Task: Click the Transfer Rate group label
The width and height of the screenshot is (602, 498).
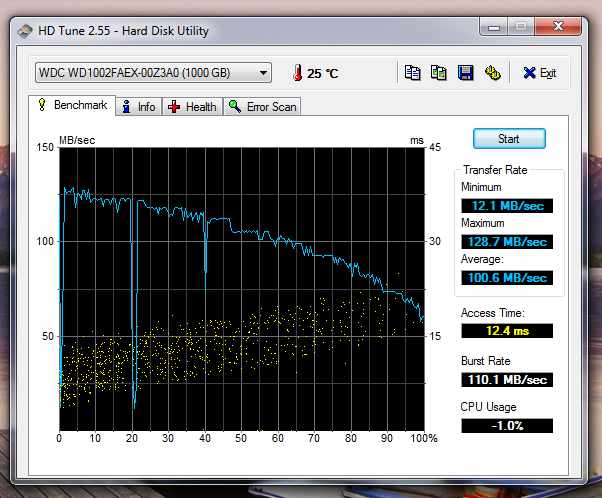Action: [495, 170]
